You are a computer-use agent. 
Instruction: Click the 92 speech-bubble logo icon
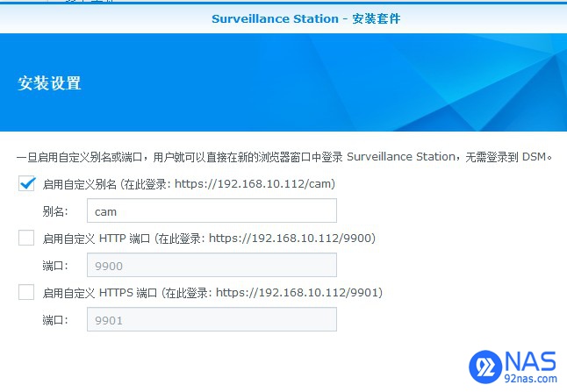(x=484, y=367)
